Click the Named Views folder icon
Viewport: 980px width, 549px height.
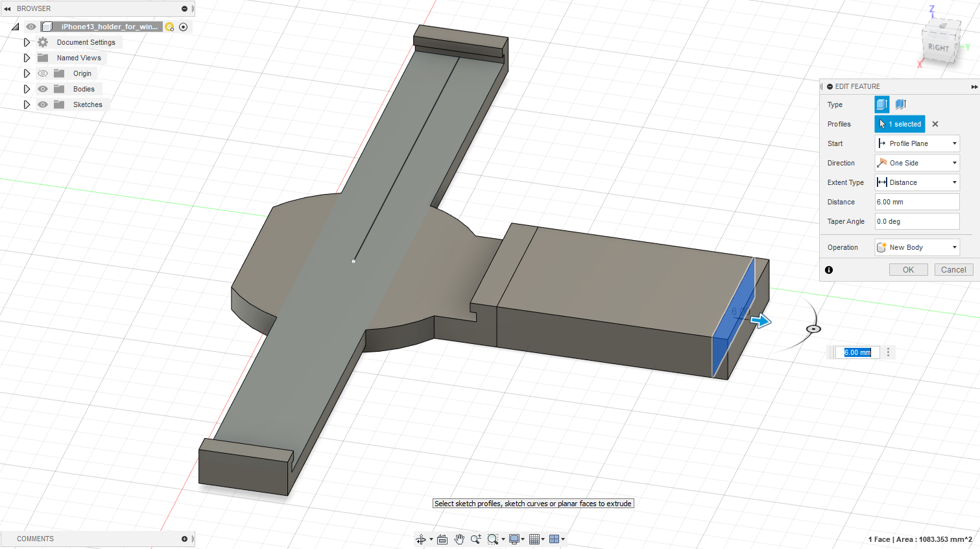tap(43, 58)
